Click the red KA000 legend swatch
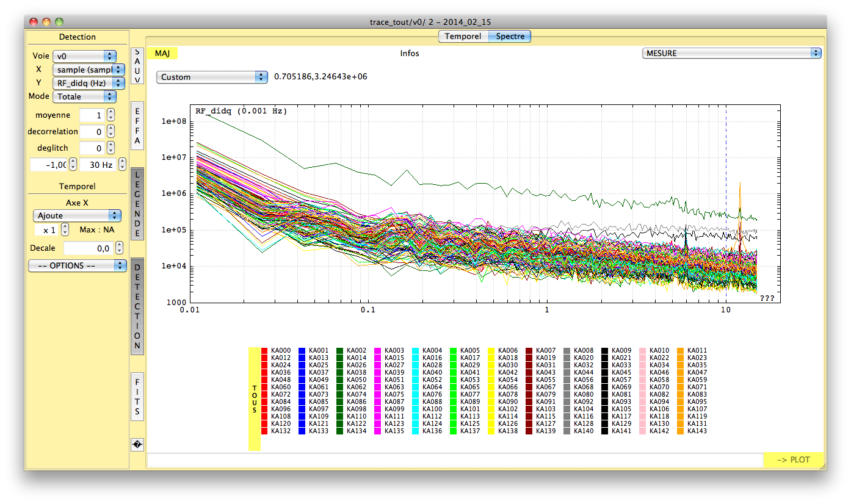The height and width of the screenshot is (504, 851). [x=264, y=351]
